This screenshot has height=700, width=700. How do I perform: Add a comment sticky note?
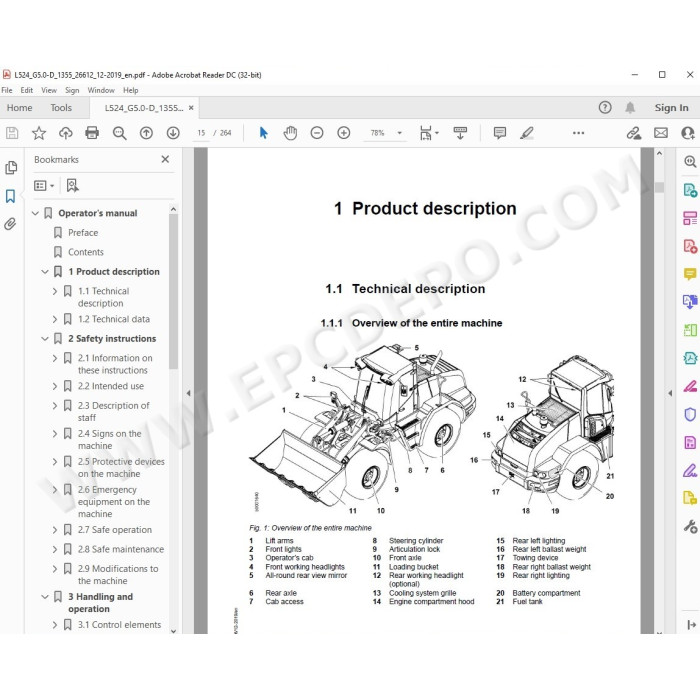500,133
